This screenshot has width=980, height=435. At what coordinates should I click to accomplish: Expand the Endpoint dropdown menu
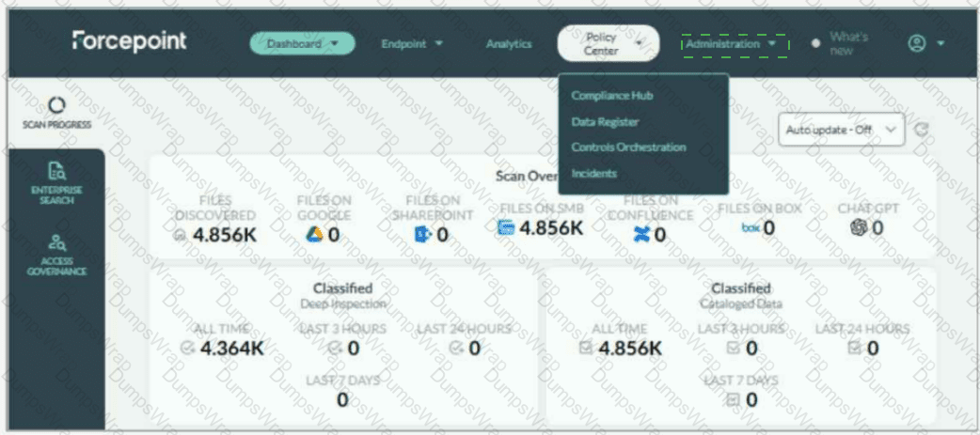[412, 43]
